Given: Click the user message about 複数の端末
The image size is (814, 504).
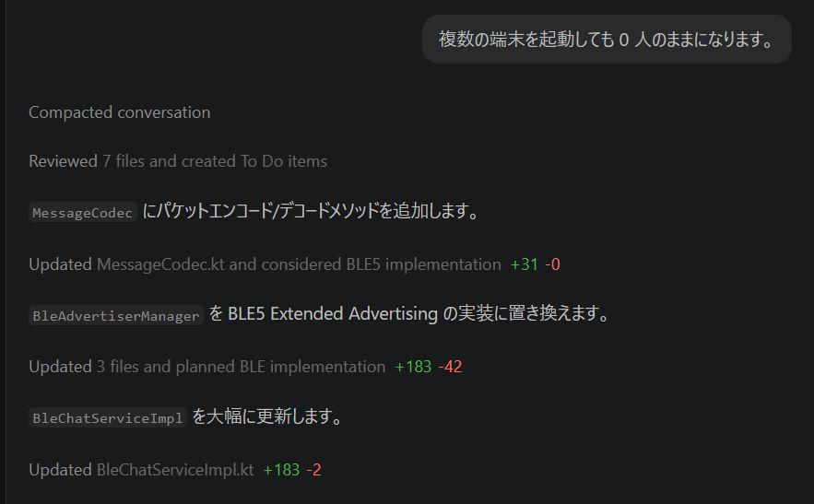Looking at the screenshot, I should (606, 40).
